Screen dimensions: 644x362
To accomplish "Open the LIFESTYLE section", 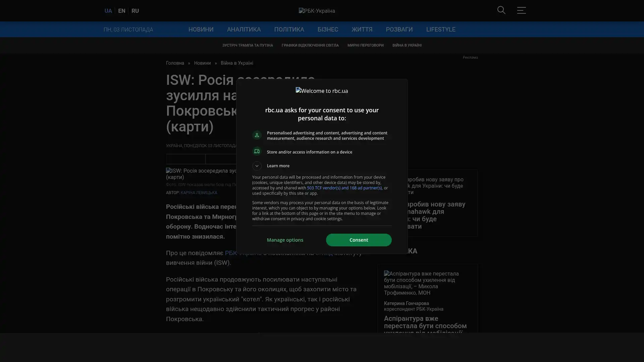I will click(440, 29).
